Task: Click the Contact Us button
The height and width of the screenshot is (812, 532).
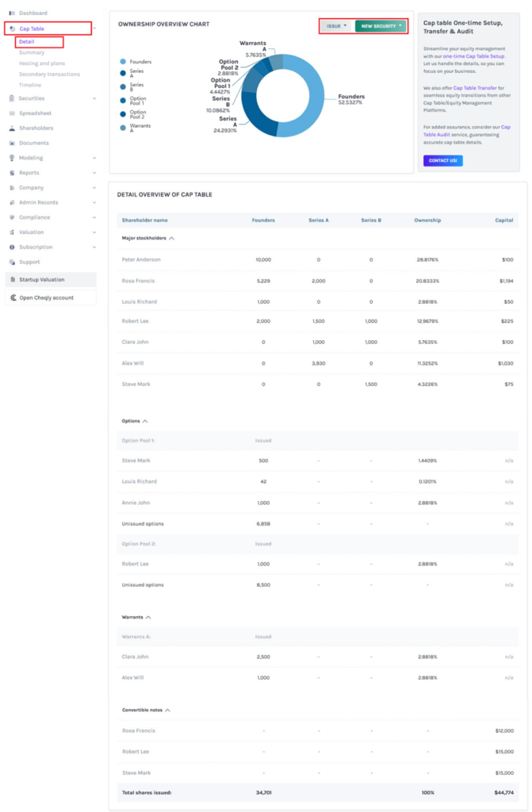Action: click(442, 161)
